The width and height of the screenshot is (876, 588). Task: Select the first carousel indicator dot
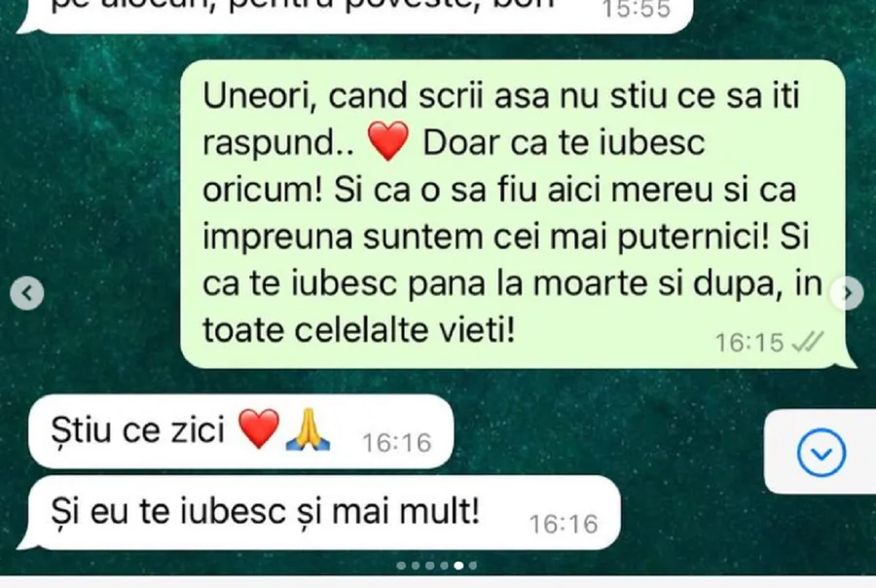pyautogui.click(x=401, y=566)
